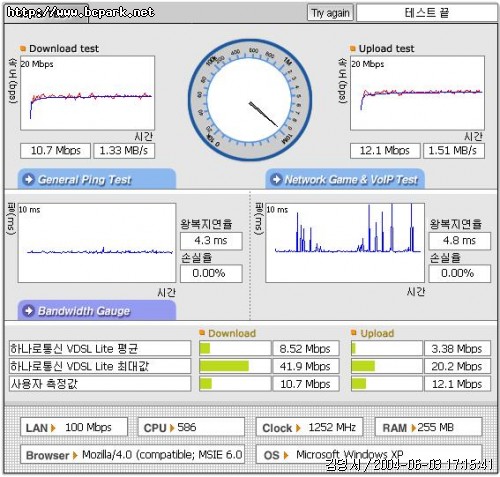The width and height of the screenshot is (500, 477).
Task: Click the arrow icon beside General Ping Test
Action: click(29, 179)
